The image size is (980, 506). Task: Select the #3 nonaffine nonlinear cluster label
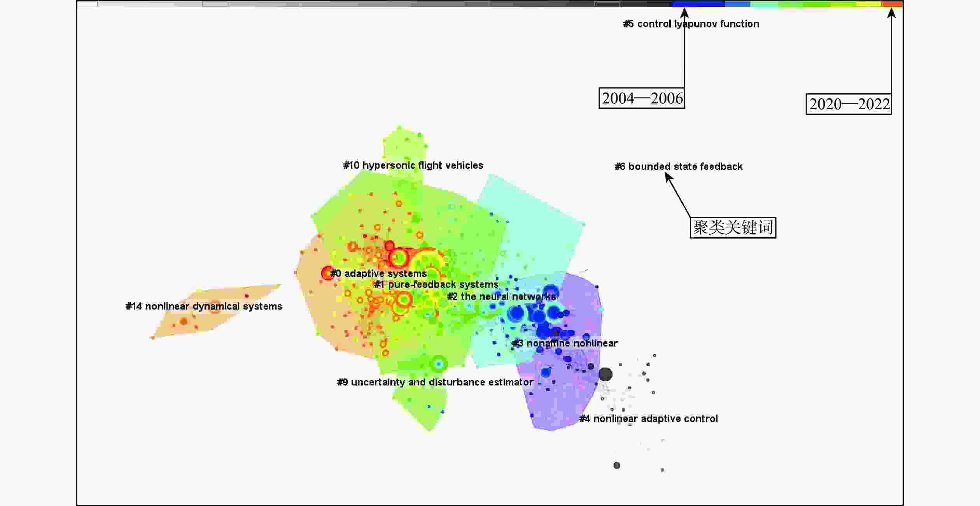click(565, 343)
